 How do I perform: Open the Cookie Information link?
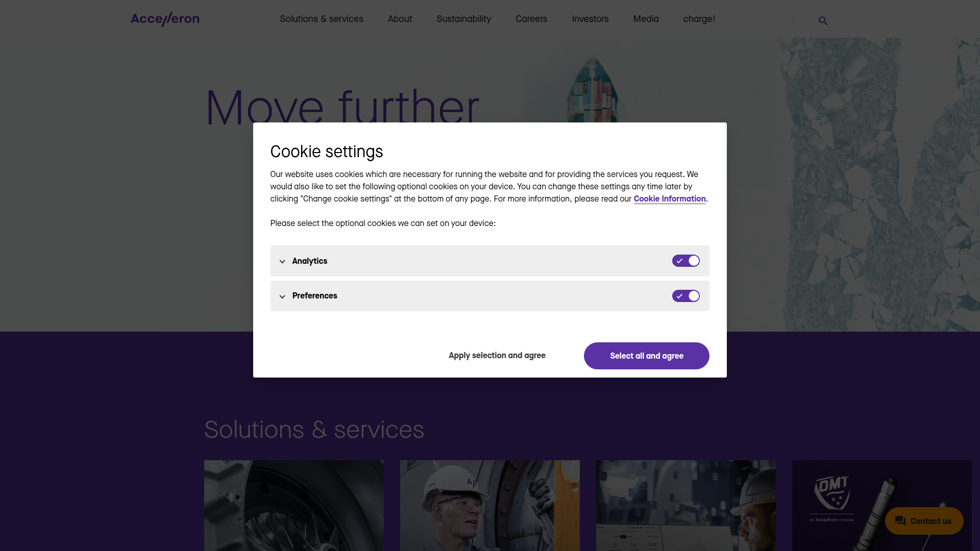670,199
